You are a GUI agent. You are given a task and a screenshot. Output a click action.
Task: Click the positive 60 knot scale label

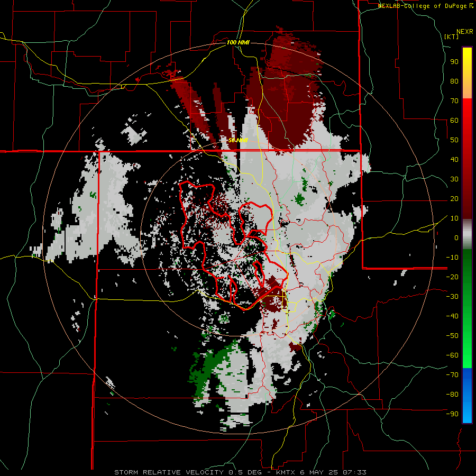454,120
